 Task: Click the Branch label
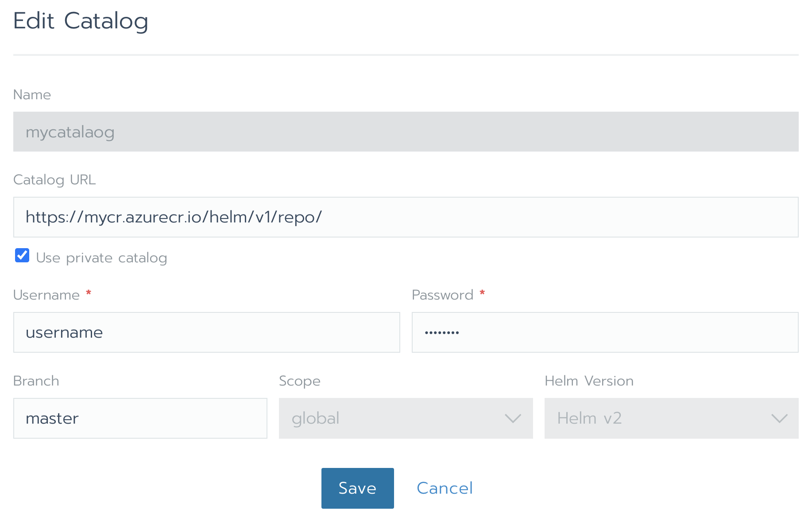click(x=36, y=381)
